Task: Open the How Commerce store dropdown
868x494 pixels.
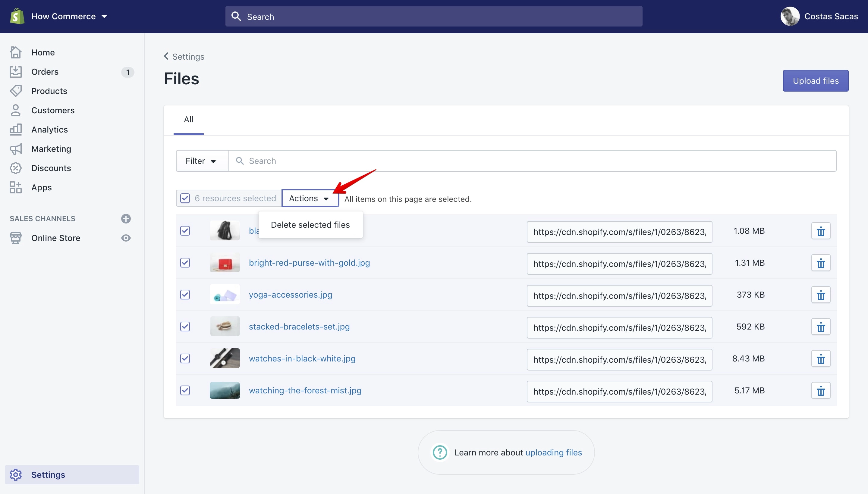Action: [x=69, y=16]
